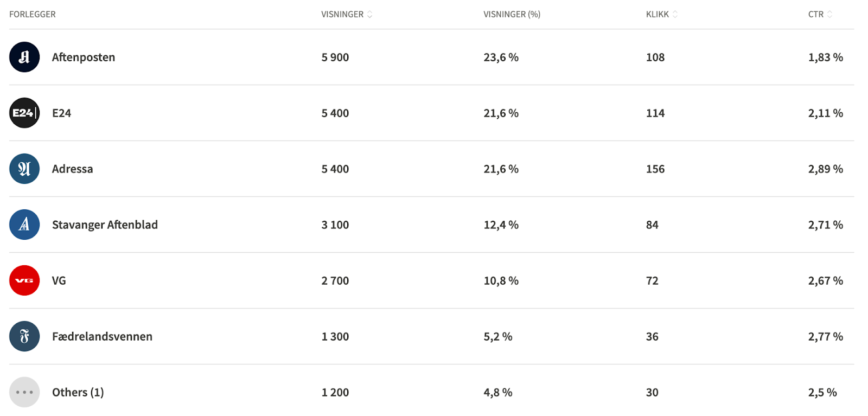The width and height of the screenshot is (868, 416).
Task: Click the Aftenposten logo icon
Action: tap(24, 57)
